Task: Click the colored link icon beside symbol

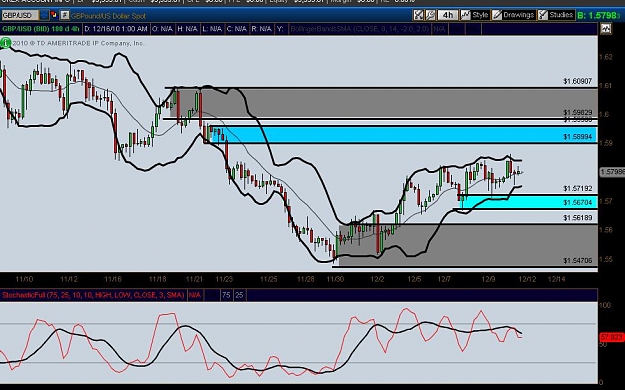Action: coord(54,15)
